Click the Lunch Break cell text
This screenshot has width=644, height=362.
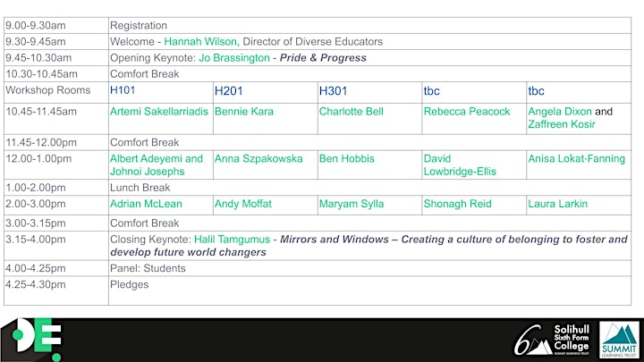click(140, 188)
